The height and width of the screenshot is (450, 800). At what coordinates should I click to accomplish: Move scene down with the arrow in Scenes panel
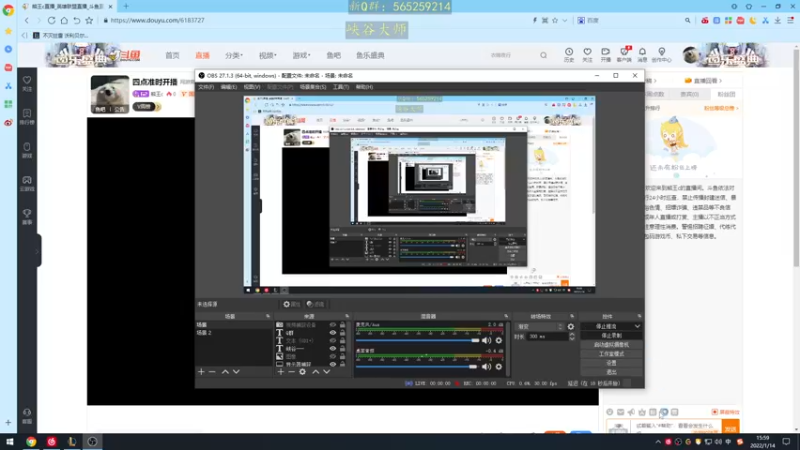point(236,372)
